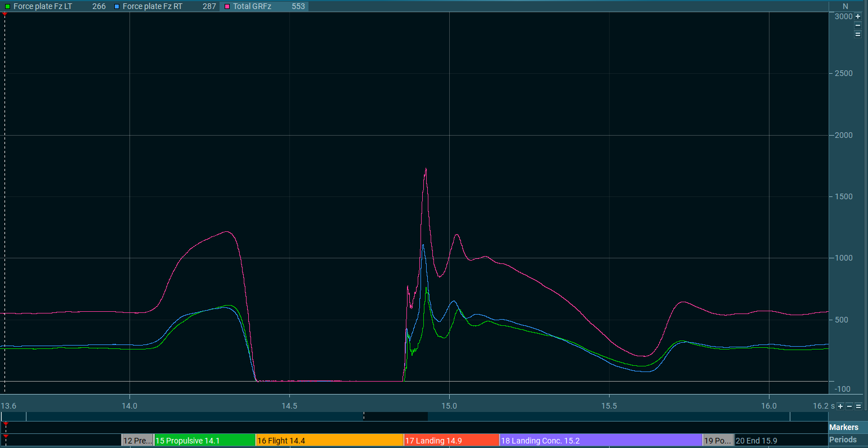The width and height of the screenshot is (868, 448).
Task: Zoom in the vertical force axis
Action: [858, 17]
